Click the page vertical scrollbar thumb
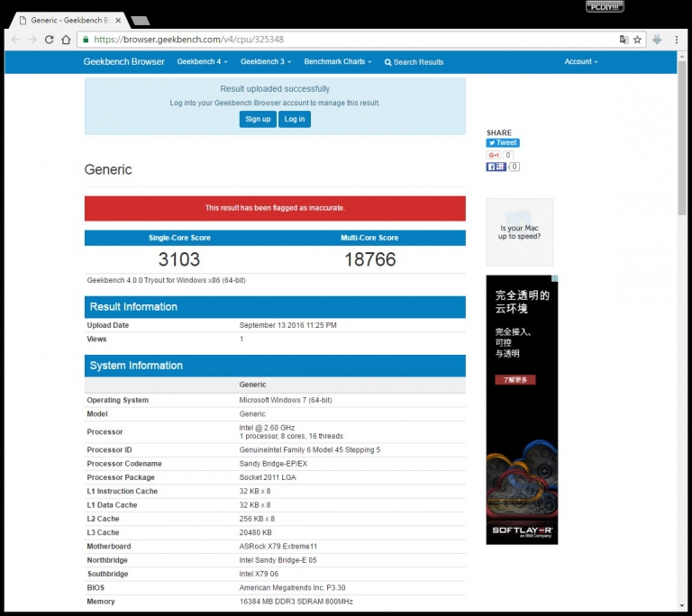The height and width of the screenshot is (616, 692). pyautogui.click(x=682, y=138)
